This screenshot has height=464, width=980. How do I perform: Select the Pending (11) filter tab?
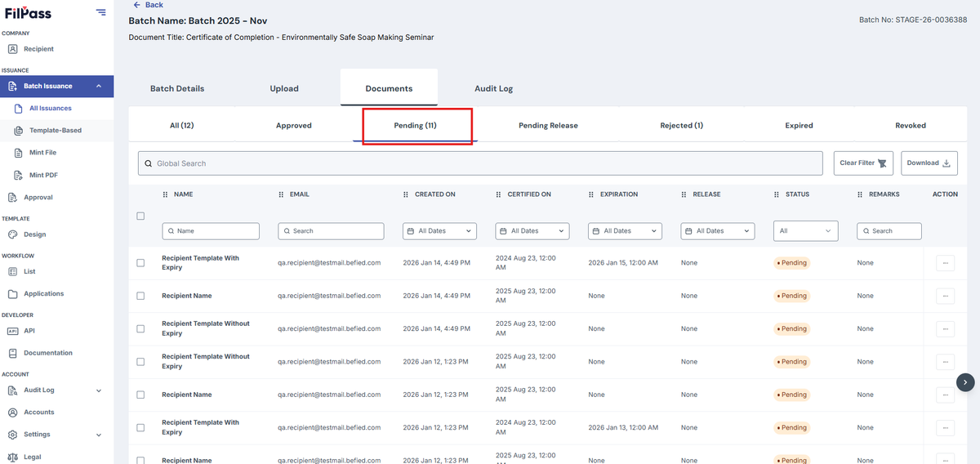point(416,126)
